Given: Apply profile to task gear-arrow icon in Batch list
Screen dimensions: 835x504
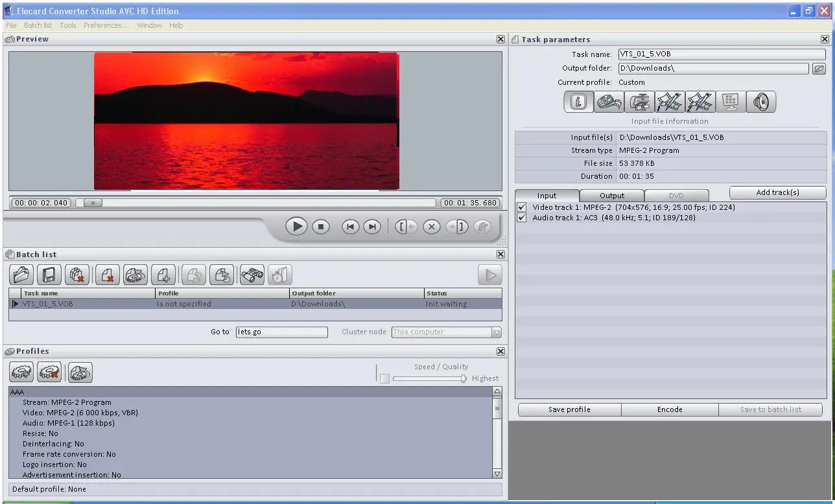Looking at the screenshot, I should point(135,275).
